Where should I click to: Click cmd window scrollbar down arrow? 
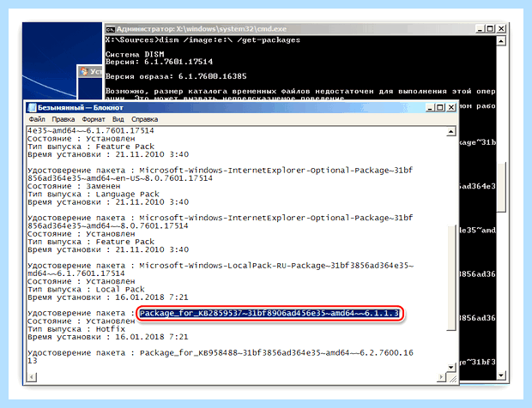(501, 375)
